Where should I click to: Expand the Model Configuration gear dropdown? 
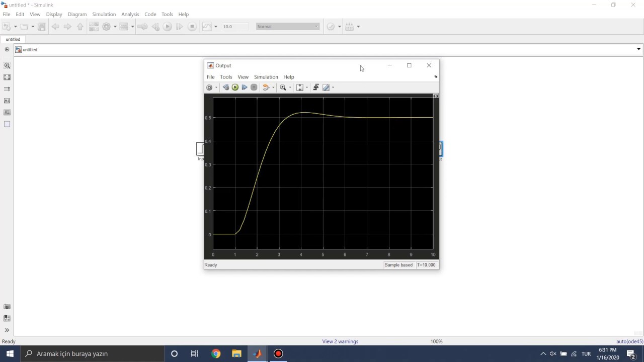pyautogui.click(x=115, y=27)
